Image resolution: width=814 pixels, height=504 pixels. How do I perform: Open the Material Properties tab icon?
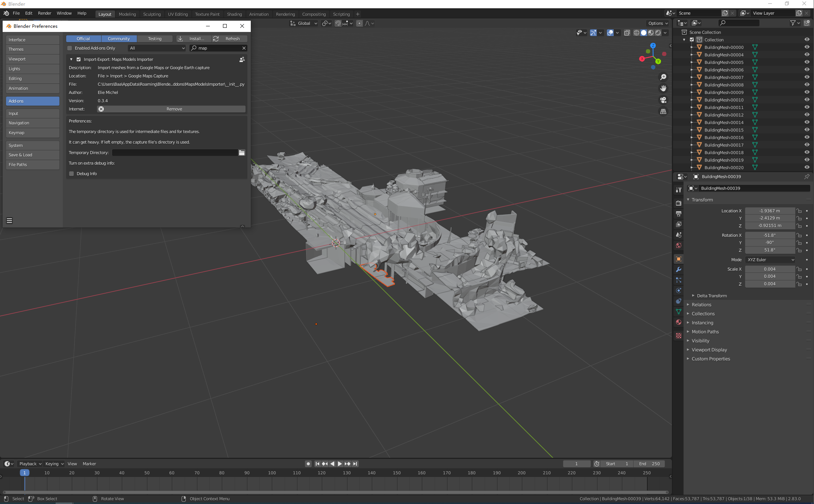coord(678,322)
